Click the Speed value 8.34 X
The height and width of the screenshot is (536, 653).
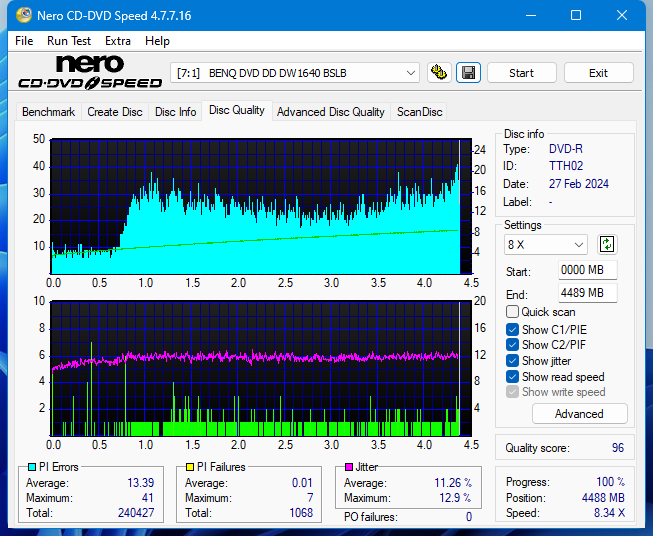pyautogui.click(x=609, y=513)
